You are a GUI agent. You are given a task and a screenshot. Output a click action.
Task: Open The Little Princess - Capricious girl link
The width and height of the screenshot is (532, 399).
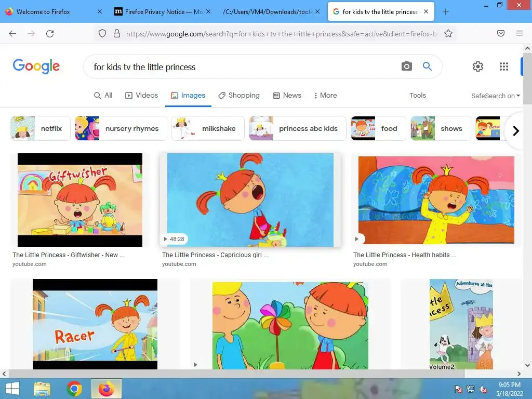pyautogui.click(x=215, y=255)
